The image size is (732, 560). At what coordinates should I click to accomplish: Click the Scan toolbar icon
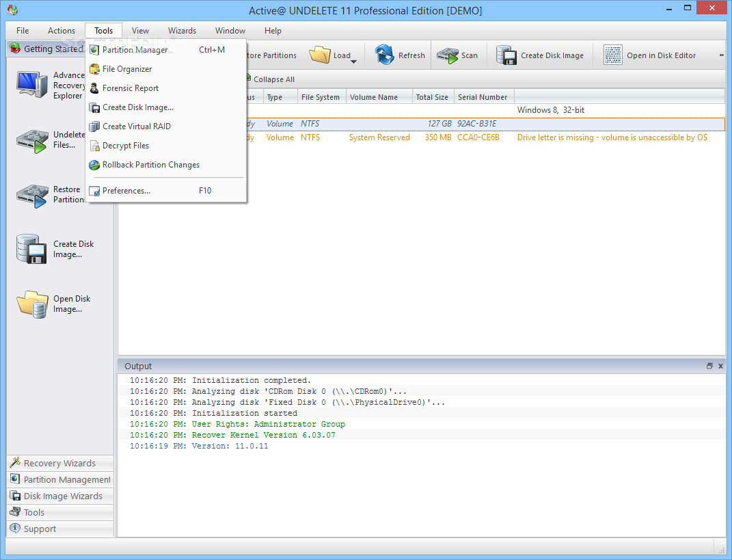[447, 55]
